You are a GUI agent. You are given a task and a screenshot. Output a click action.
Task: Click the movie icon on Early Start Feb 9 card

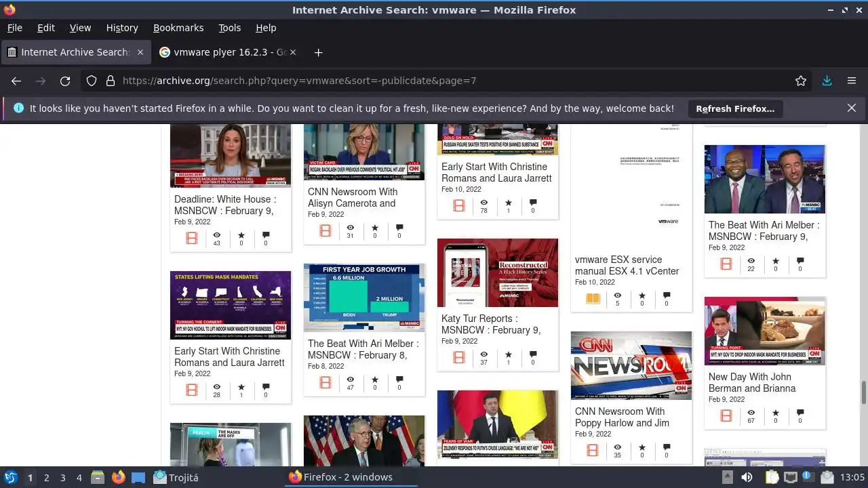pos(192,390)
